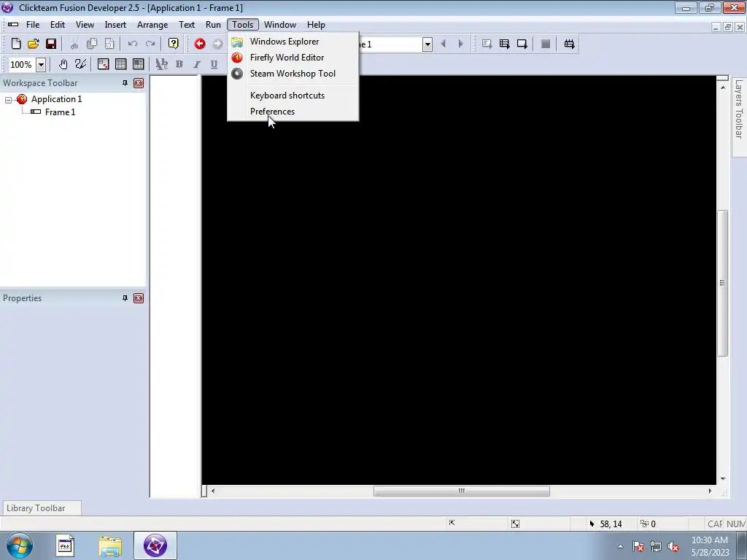Click the Paste icon in toolbar
Screen dimensions: 747x560
coord(109,44)
